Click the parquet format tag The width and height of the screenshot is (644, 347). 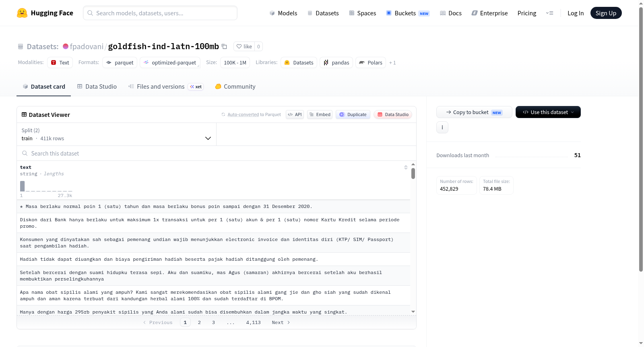(120, 62)
